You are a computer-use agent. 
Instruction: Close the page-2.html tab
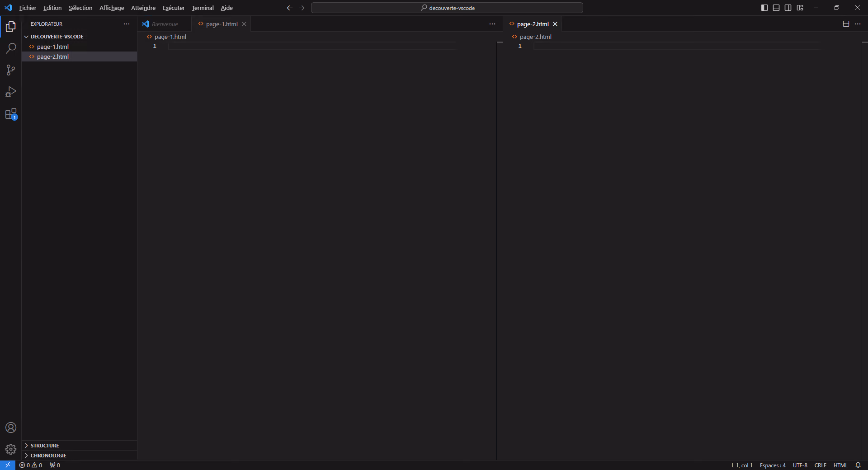pos(555,24)
